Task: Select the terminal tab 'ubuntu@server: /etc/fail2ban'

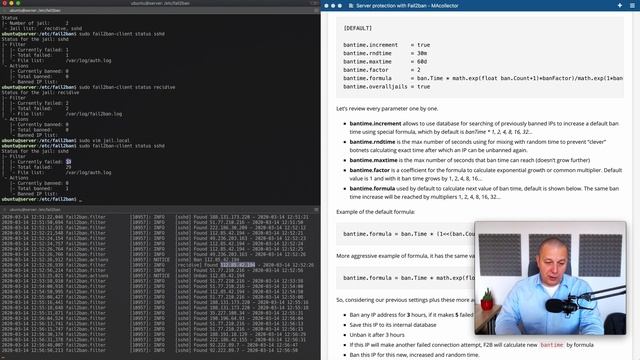Action: 35,10
